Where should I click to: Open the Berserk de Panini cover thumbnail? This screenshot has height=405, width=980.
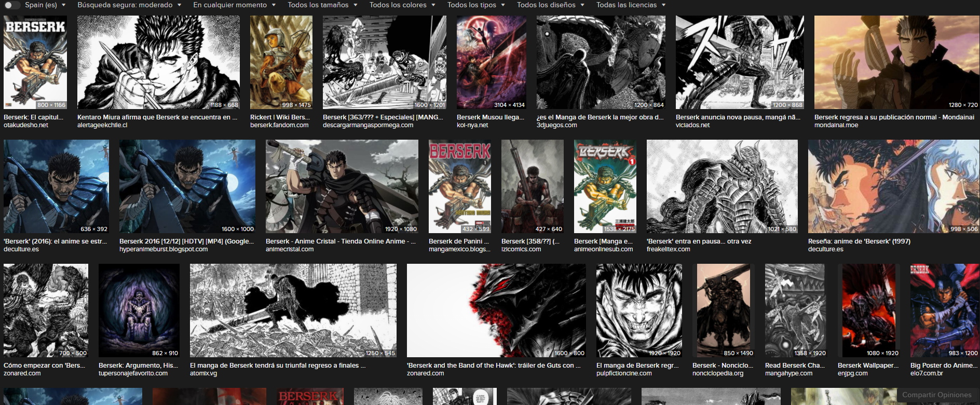pyautogui.click(x=460, y=186)
